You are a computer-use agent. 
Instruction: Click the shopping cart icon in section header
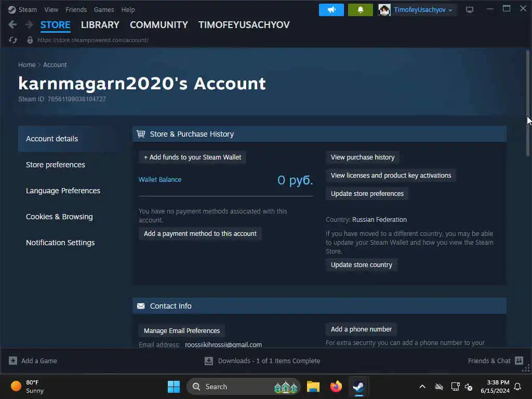point(141,134)
